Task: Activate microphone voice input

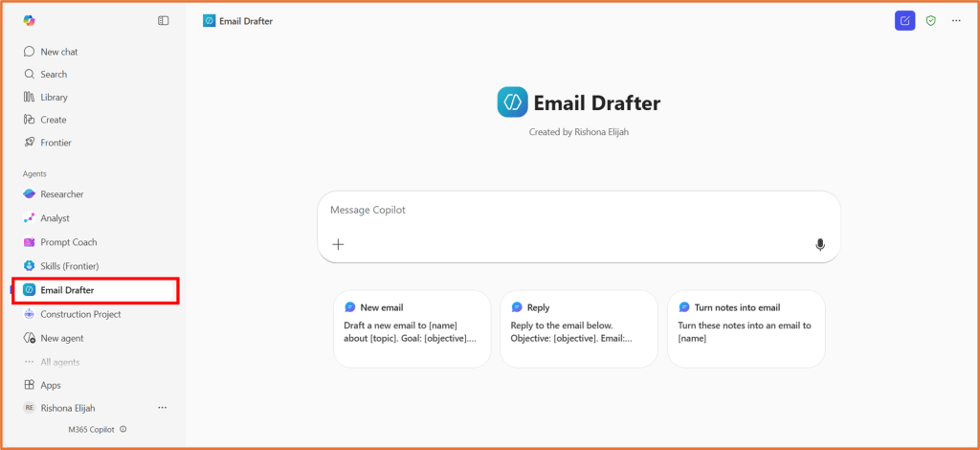Action: pyautogui.click(x=820, y=244)
